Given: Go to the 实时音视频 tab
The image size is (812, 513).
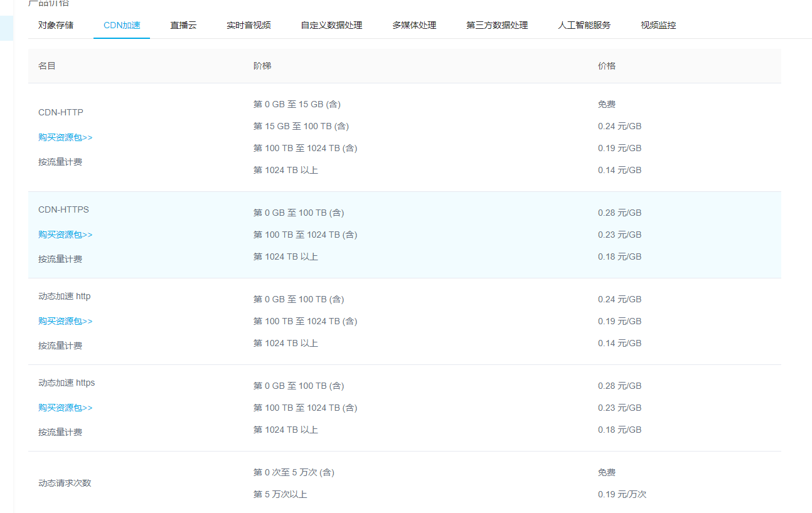Looking at the screenshot, I should coord(248,25).
